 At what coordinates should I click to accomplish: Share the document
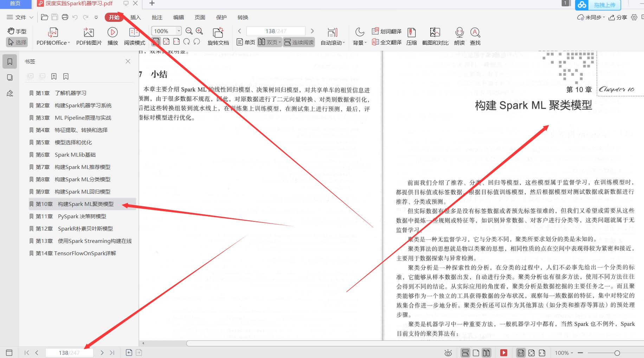[x=618, y=17]
